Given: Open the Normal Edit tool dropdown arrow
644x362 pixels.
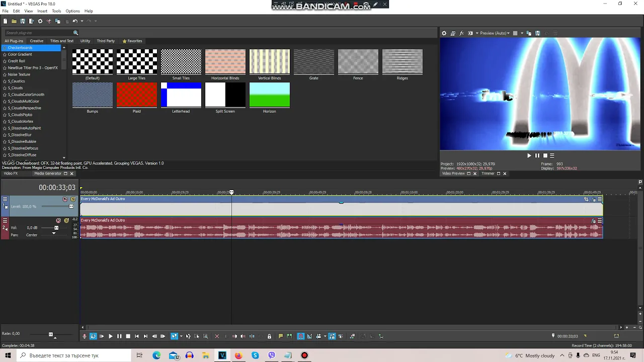Looking at the screenshot, I should point(181,336).
